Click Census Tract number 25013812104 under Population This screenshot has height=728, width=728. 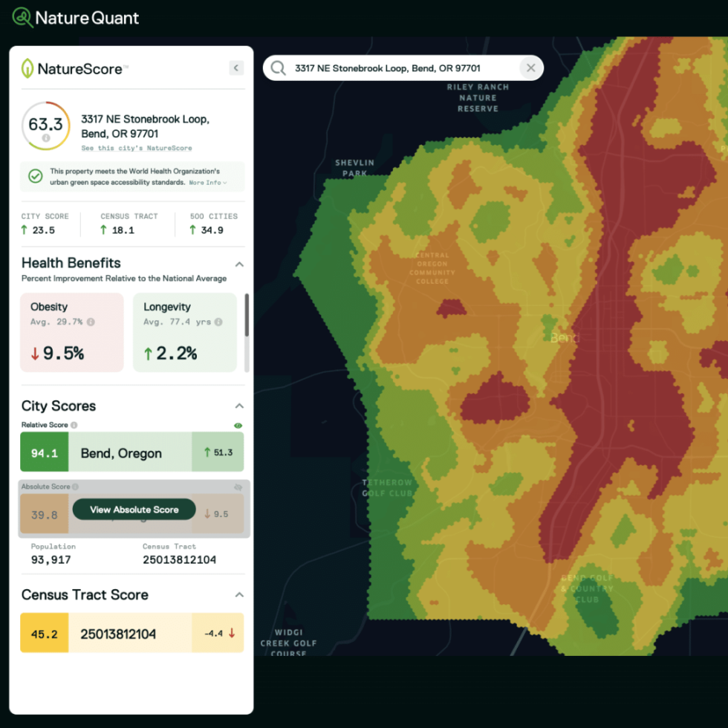coord(180,560)
